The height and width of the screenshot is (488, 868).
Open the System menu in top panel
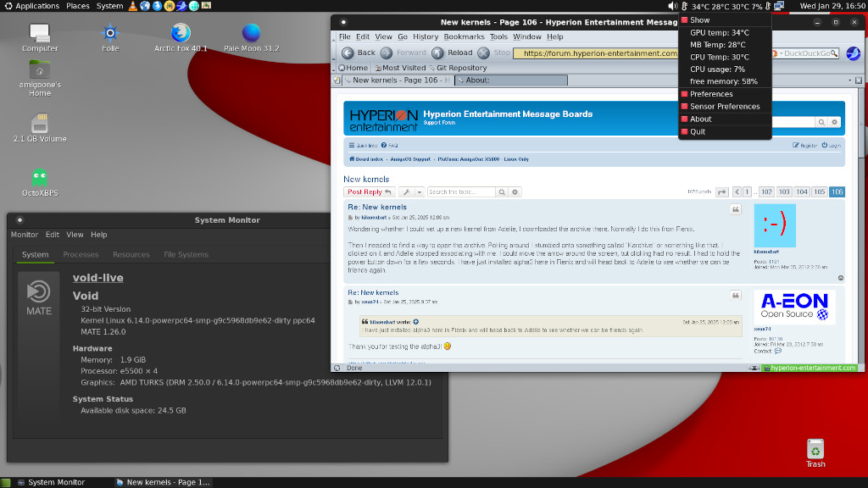point(109,6)
